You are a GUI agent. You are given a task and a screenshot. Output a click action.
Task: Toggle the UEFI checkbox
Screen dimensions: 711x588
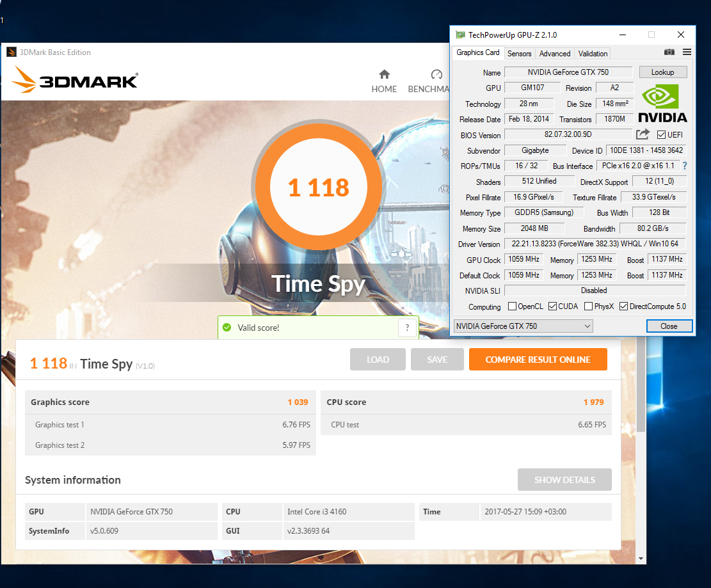point(661,134)
